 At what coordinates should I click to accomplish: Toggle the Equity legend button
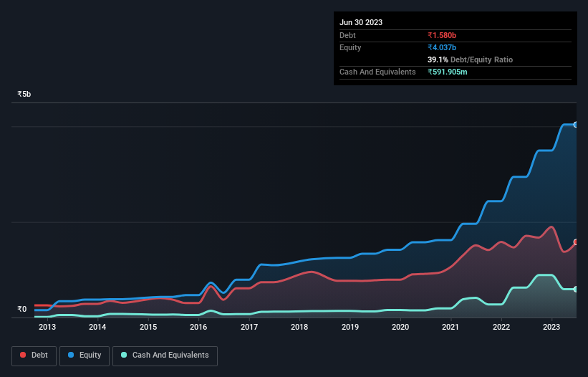(x=85, y=356)
